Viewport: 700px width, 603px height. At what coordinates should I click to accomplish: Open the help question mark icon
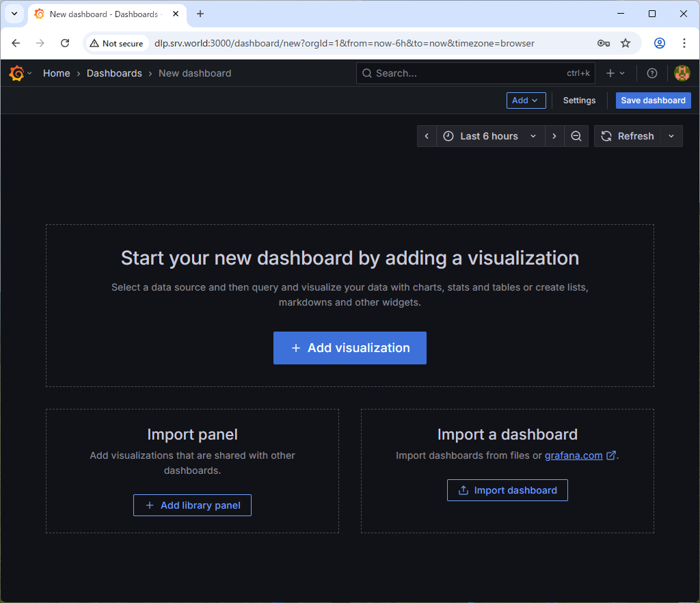[x=651, y=73]
